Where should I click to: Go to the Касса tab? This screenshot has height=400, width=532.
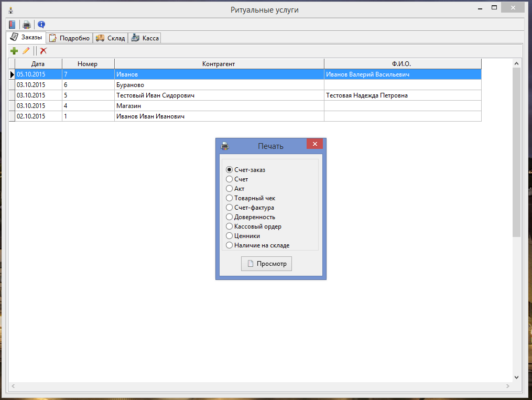[x=145, y=38]
